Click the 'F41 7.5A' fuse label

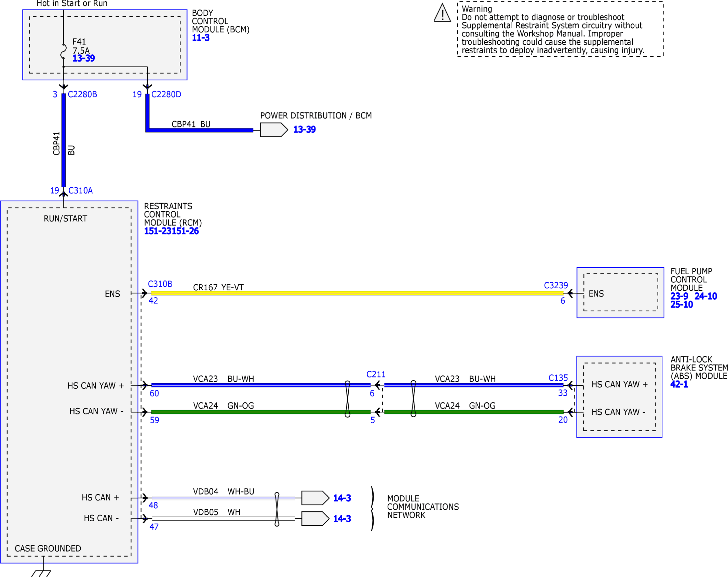point(81,46)
